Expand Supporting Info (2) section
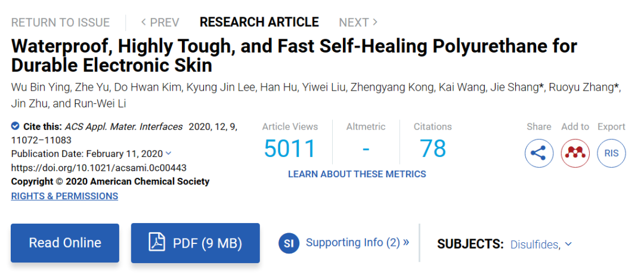The image size is (644, 275). coord(357,243)
